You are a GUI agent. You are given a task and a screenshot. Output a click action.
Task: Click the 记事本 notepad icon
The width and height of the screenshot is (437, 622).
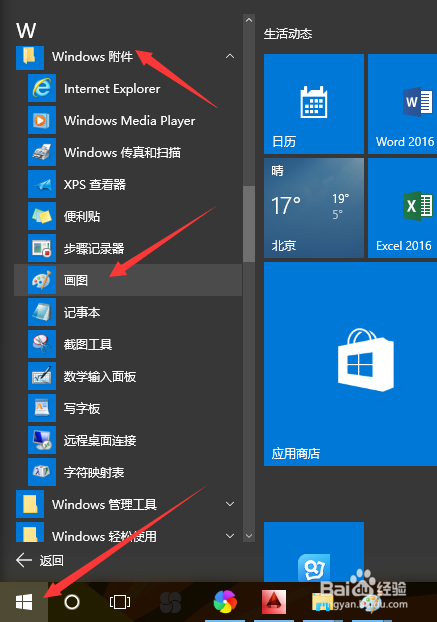click(x=42, y=312)
